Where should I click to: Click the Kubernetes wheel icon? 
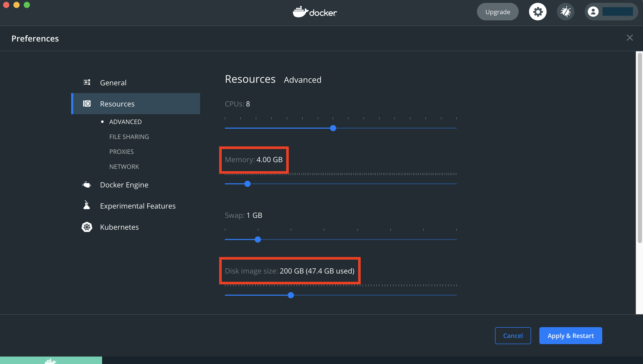click(x=87, y=227)
